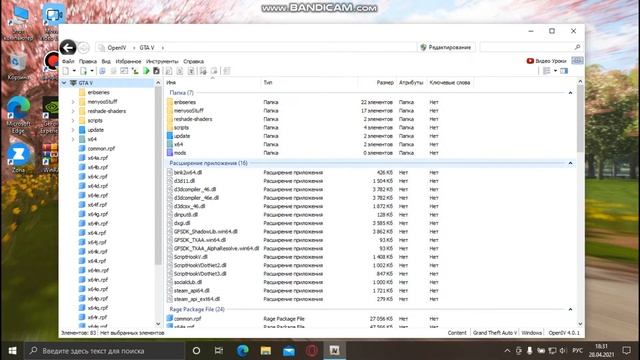Screen dimensions: 640x360
Task: Click the Редактирование edit mode button
Action: coord(446,47)
